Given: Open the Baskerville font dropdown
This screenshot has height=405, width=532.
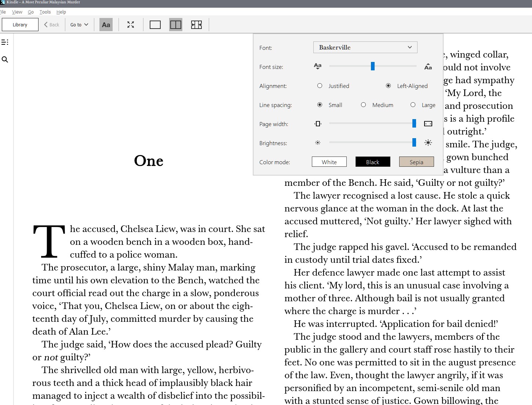Looking at the screenshot, I should click(x=365, y=47).
